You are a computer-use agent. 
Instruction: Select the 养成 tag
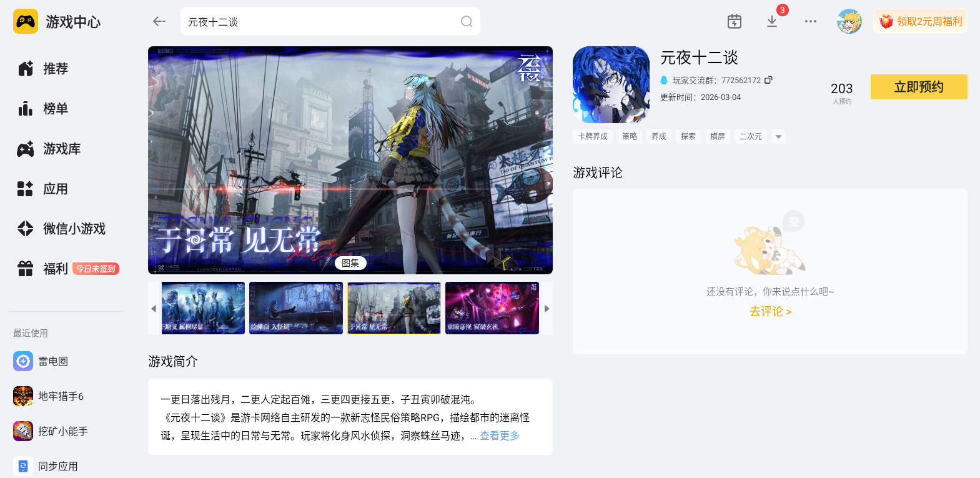tap(659, 136)
